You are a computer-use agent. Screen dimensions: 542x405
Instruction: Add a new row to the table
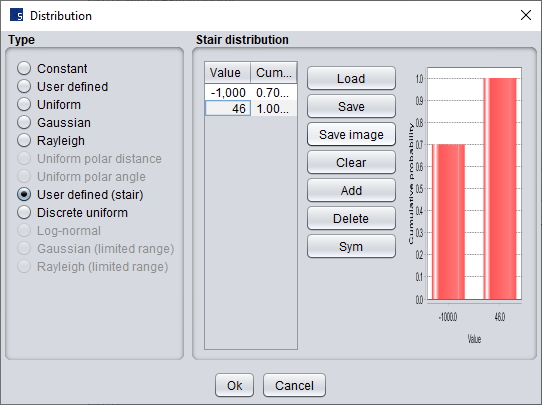pyautogui.click(x=351, y=190)
